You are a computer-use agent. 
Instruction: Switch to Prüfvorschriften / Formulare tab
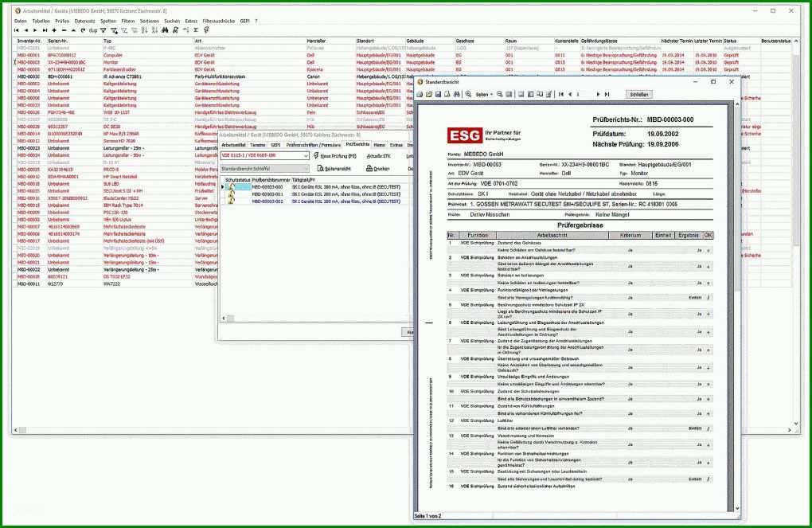tap(314, 145)
